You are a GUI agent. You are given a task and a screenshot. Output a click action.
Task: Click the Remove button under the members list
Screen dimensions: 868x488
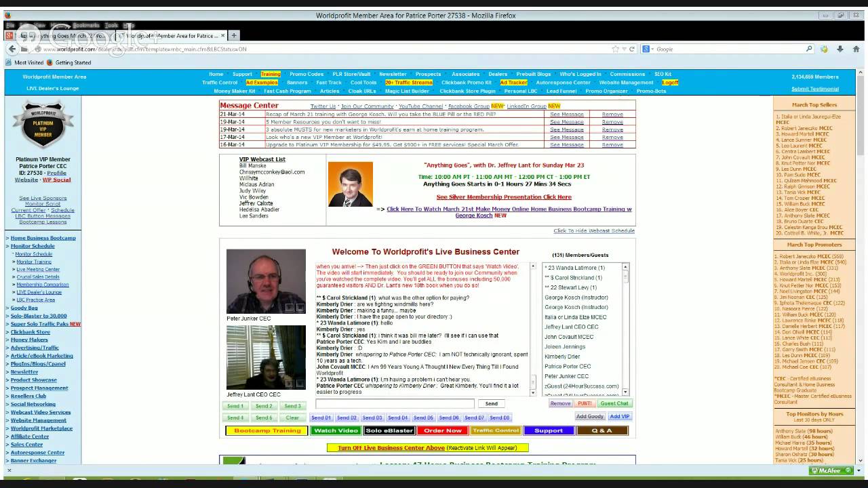tap(560, 403)
